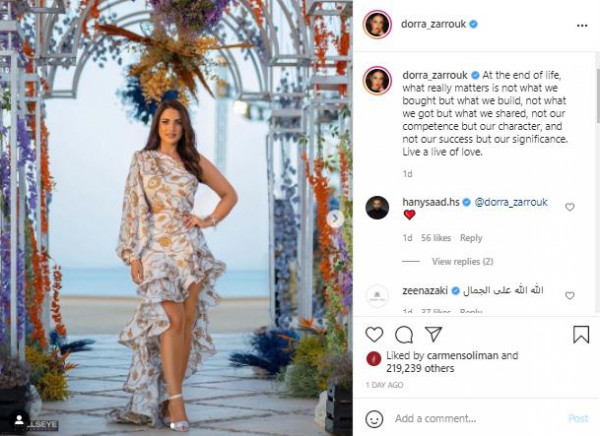
Task: Go to next photo with carousel arrow
Action: point(335,219)
